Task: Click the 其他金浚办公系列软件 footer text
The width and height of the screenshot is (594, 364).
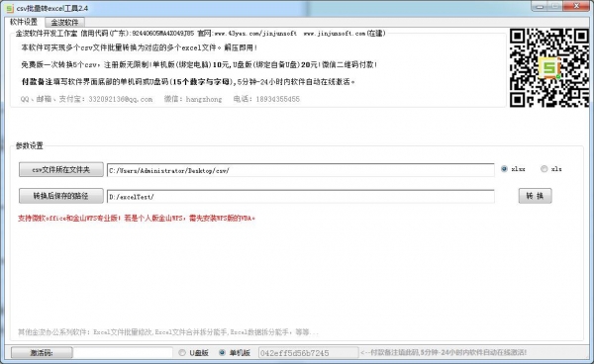Action: click(x=168, y=332)
